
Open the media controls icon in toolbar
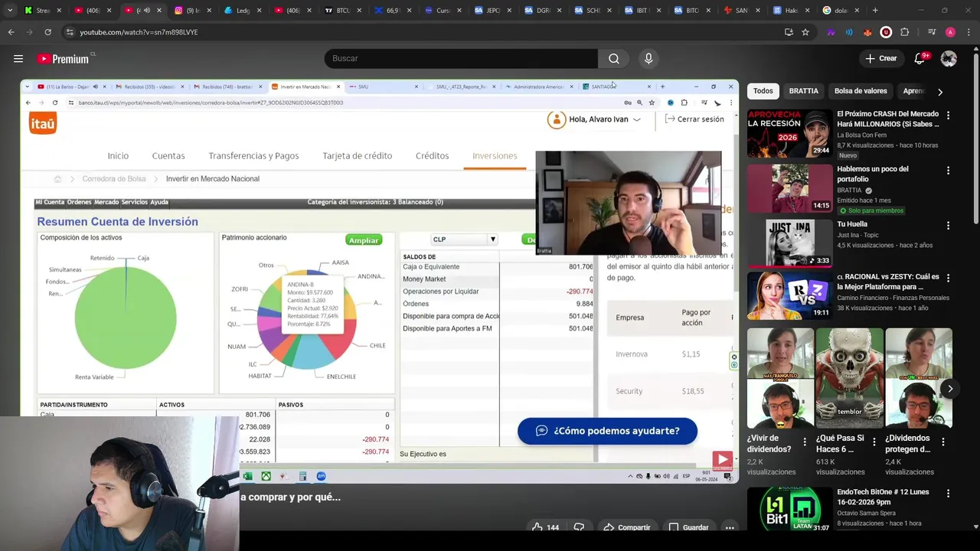[932, 32]
